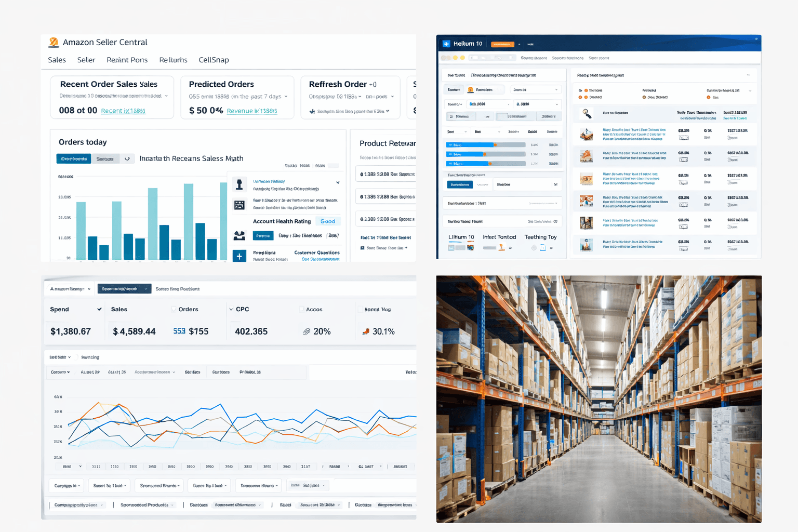Open the CellSnap tab
This screenshot has height=532, width=798.
click(x=214, y=60)
